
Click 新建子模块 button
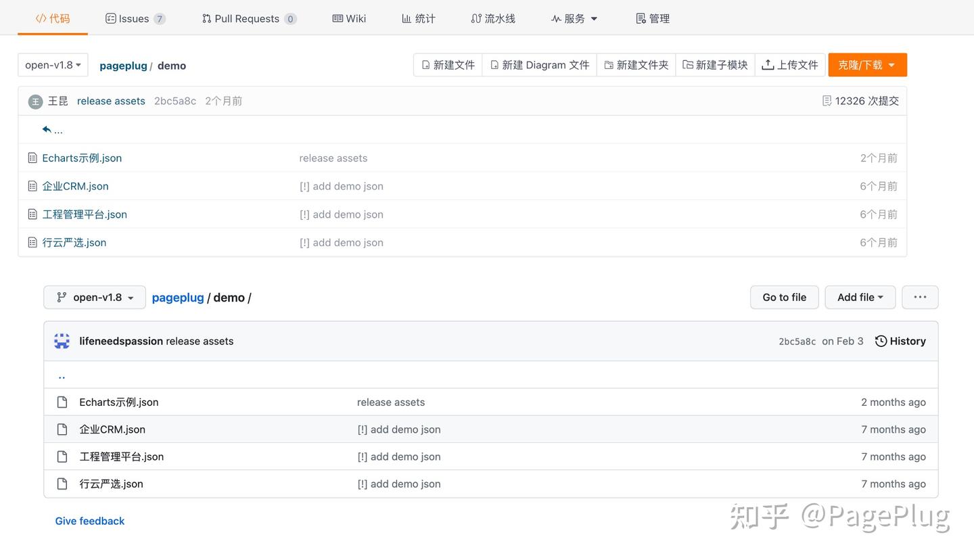[x=715, y=65]
